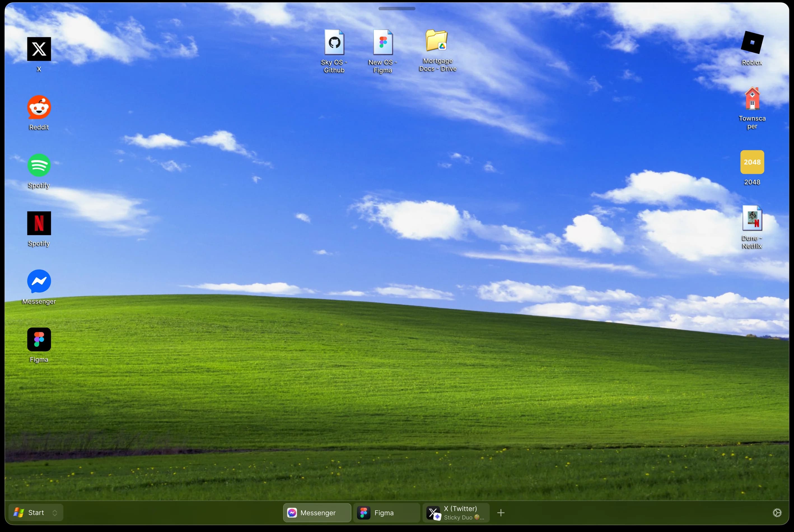794x532 pixels.
Task: Launch Spotify from the desktop
Action: [x=39, y=166]
